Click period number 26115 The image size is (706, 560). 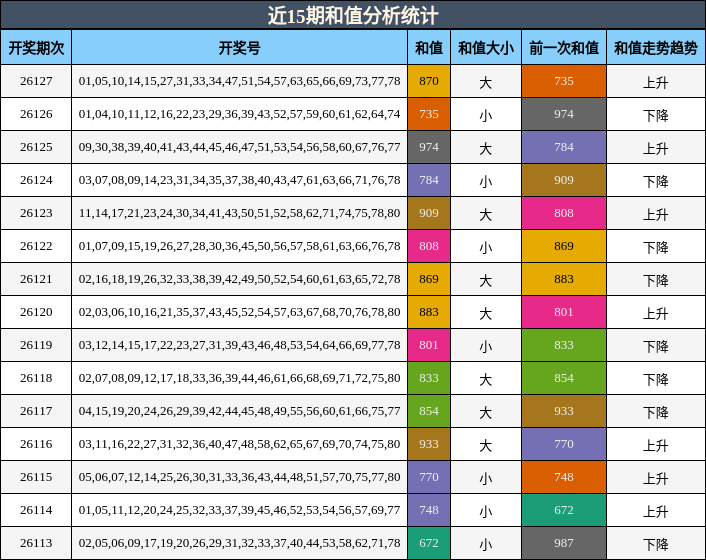coord(36,477)
